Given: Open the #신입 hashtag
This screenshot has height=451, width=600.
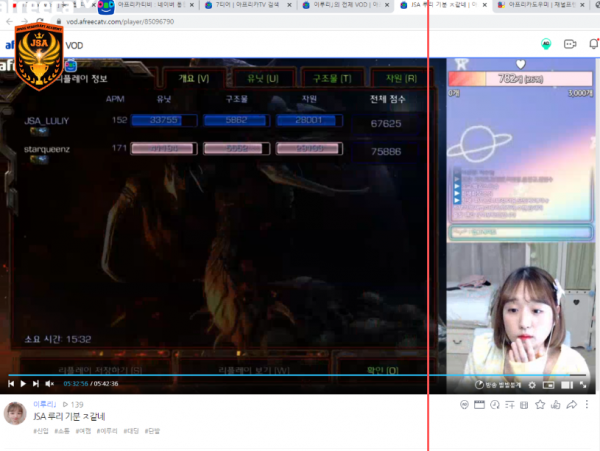Looking at the screenshot, I should pyautogui.click(x=41, y=431).
